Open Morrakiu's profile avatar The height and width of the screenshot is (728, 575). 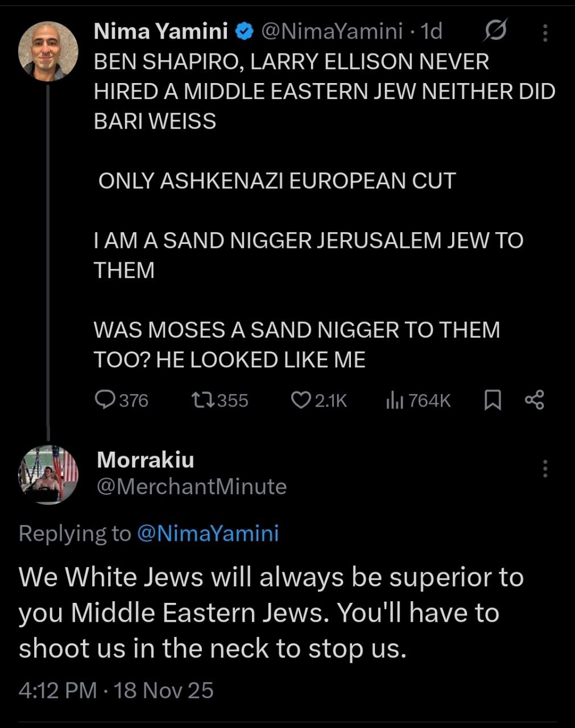[x=48, y=475]
